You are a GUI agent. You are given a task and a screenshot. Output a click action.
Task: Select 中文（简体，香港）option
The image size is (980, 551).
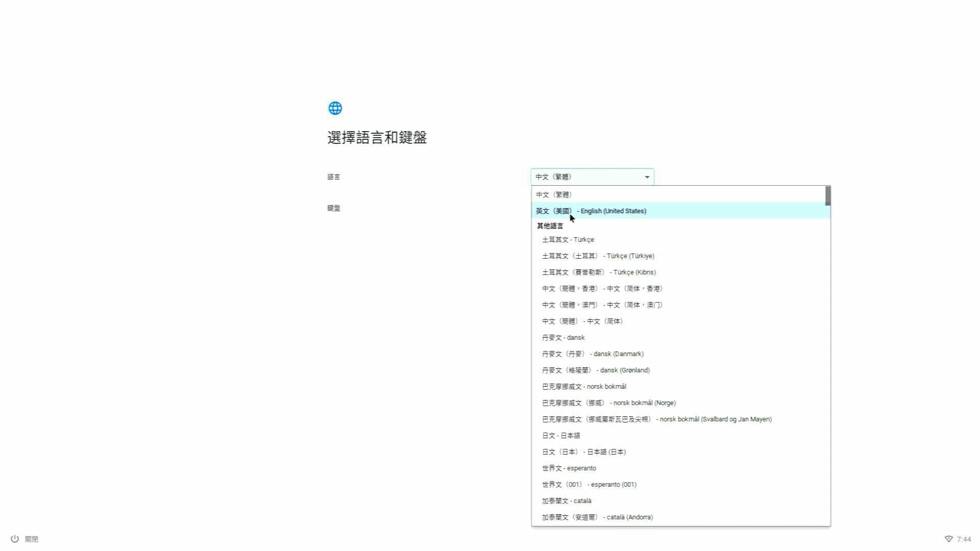pos(602,289)
